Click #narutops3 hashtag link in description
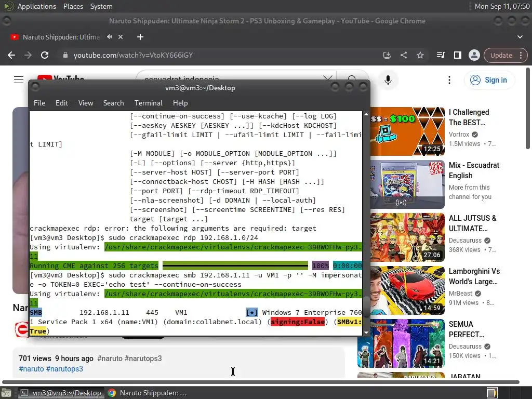 [x=64, y=369]
